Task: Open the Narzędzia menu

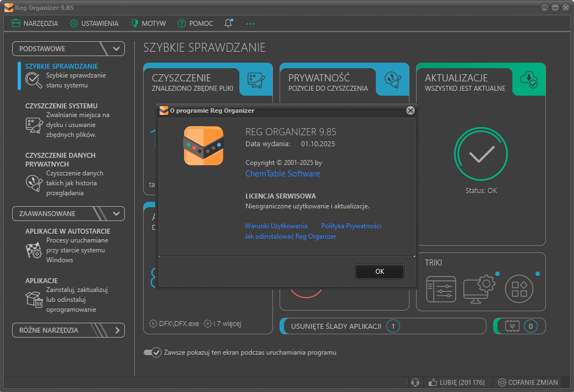Action: [x=35, y=24]
